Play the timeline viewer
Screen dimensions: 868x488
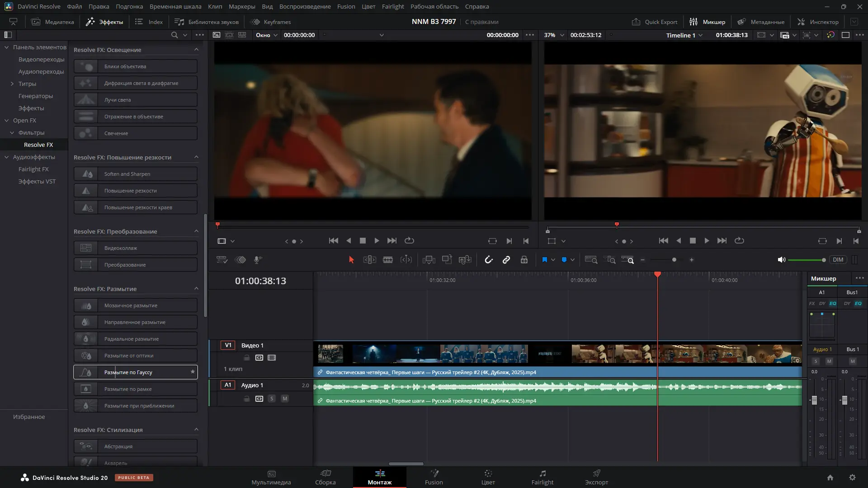point(707,241)
